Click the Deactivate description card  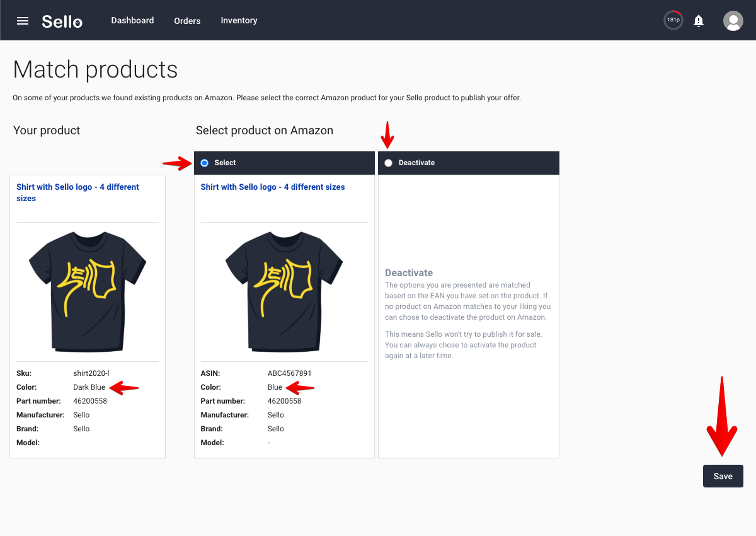[x=469, y=317]
